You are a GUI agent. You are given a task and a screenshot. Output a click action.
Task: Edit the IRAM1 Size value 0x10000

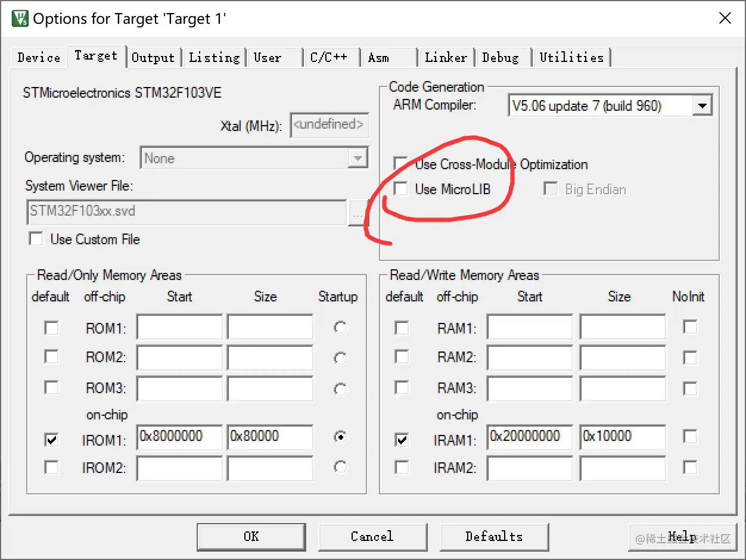coord(623,437)
